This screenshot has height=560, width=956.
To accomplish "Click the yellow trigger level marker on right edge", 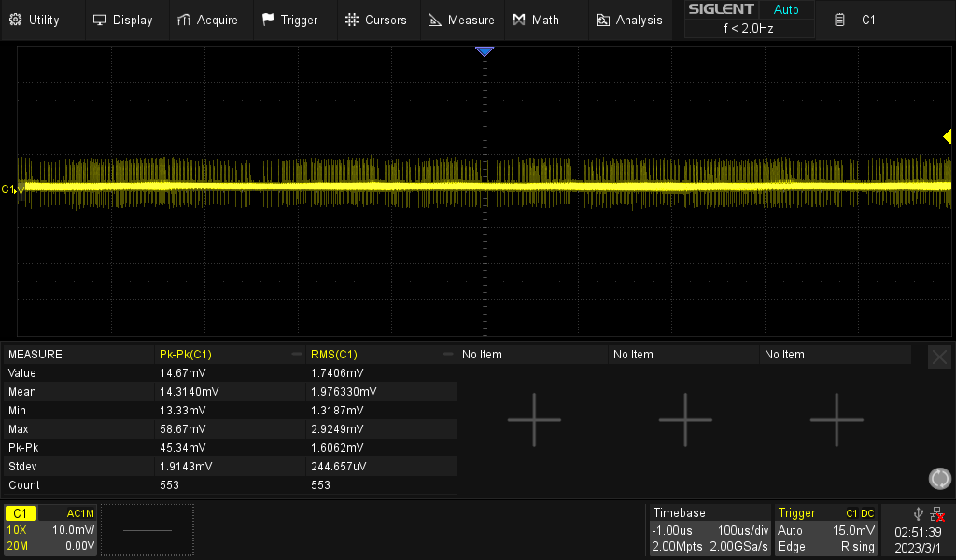I will pos(948,136).
